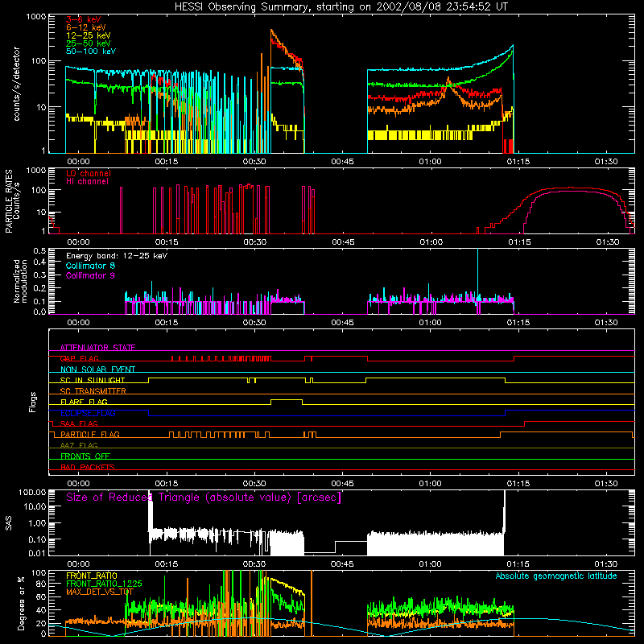Select the yellow FRONT_RATIO legend label
This screenshot has height=644, width=644.
[x=92, y=576]
